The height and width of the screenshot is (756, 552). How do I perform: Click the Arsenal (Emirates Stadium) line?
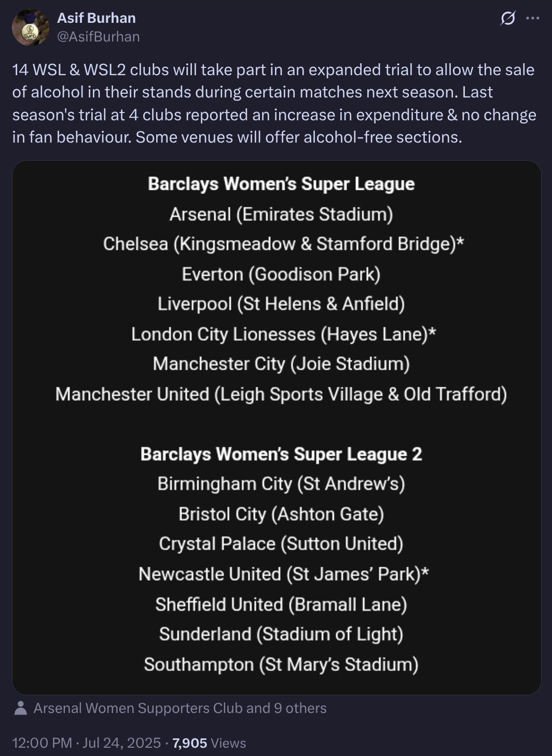point(281,214)
